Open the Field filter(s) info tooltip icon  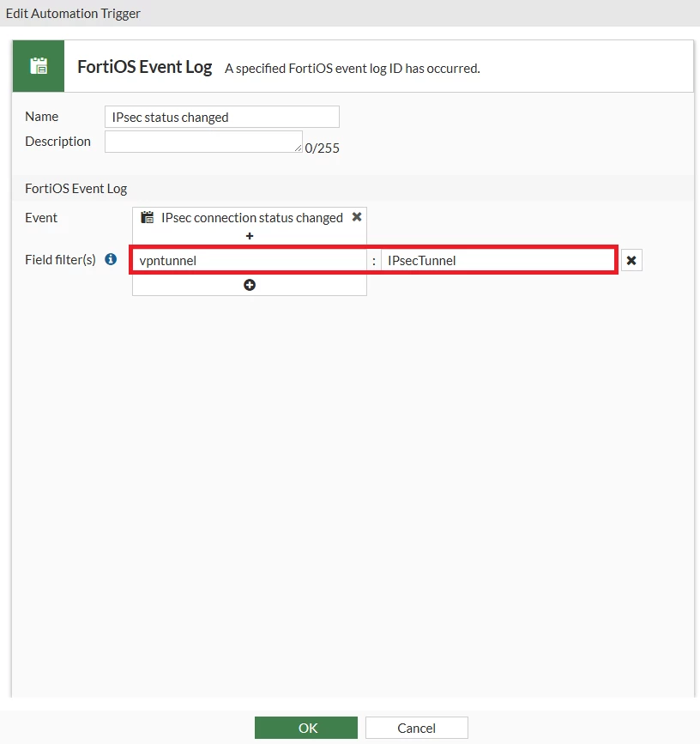(111, 259)
